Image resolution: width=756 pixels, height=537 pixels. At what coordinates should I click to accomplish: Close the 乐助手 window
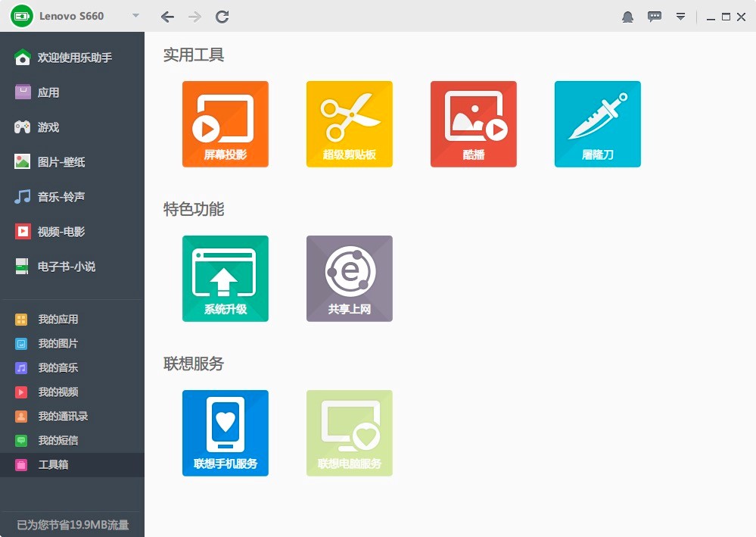pyautogui.click(x=742, y=17)
